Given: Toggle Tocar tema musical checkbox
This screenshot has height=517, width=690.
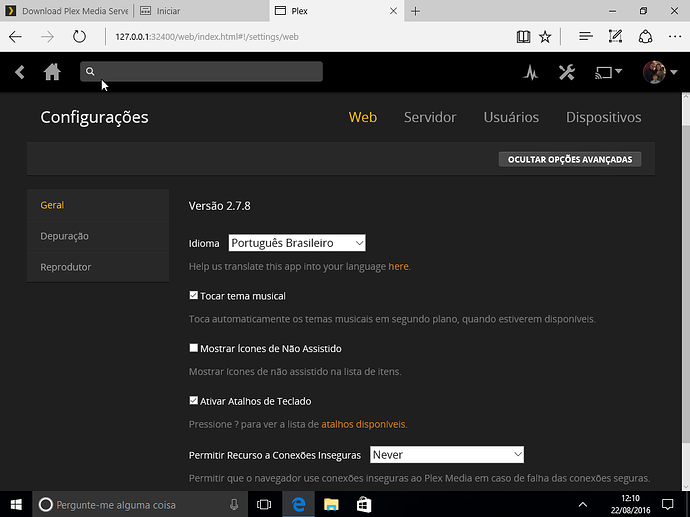Looking at the screenshot, I should click(193, 295).
